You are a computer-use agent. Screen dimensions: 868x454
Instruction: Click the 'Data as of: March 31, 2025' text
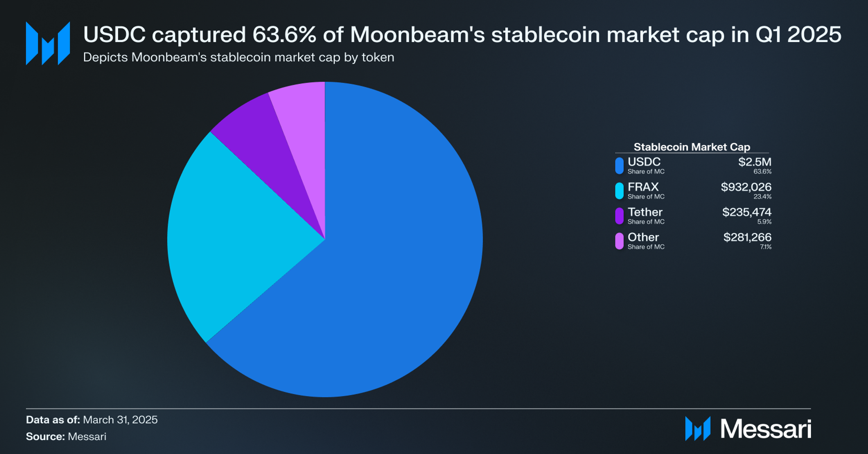point(92,420)
